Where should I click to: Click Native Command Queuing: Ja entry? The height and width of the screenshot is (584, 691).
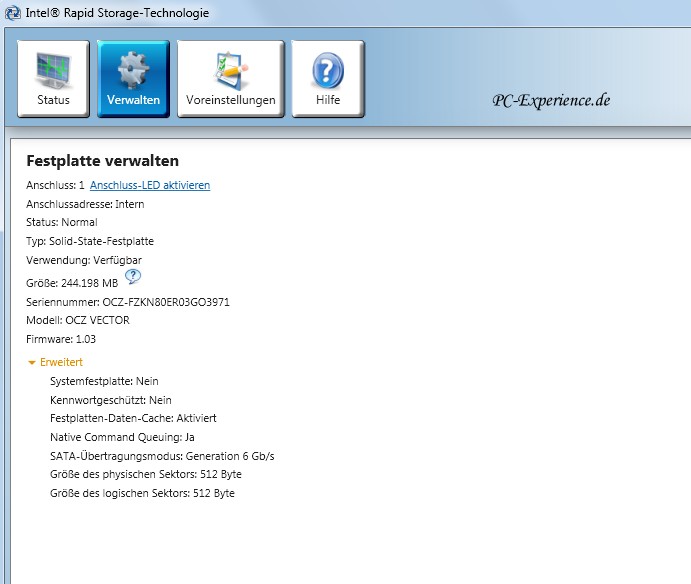123,437
